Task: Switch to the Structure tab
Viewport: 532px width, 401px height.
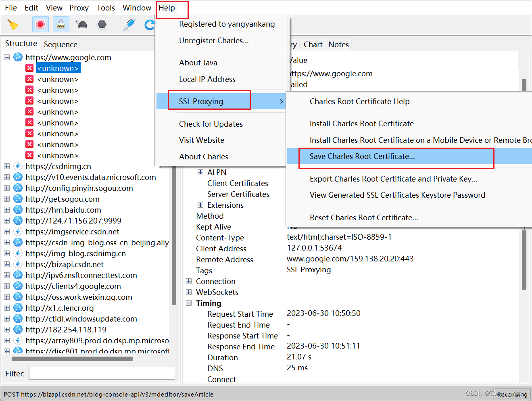Action: 21,44
